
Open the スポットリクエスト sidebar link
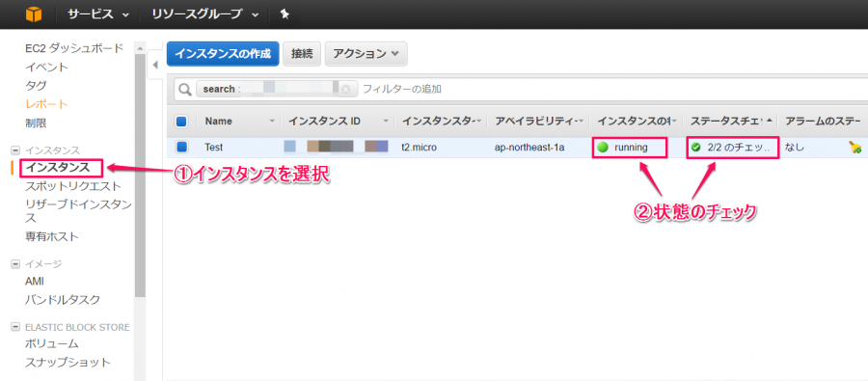point(73,185)
